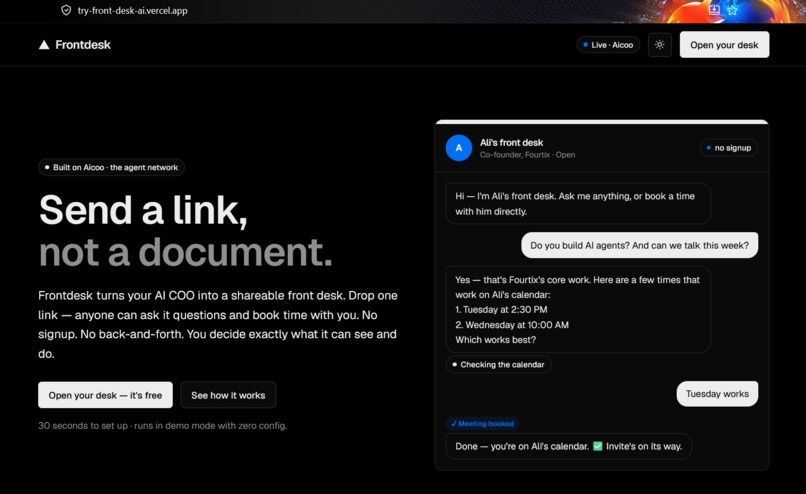Toggle the light/dark theme sun icon
This screenshot has height=494, width=806.
coord(660,45)
